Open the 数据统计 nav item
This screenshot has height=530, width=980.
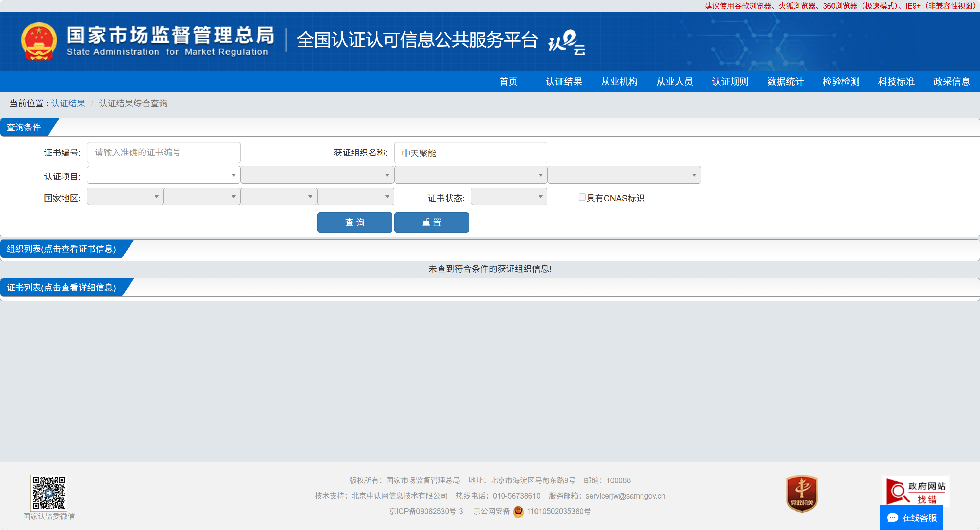coord(785,81)
